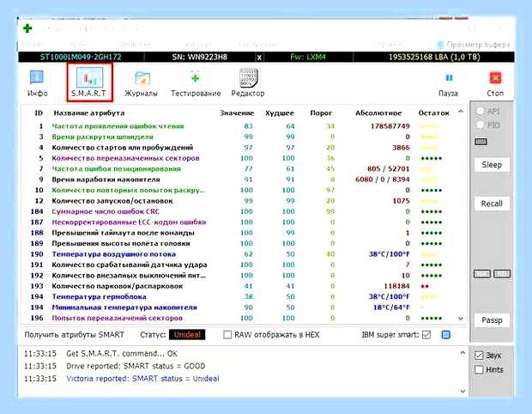Image resolution: width=532 pixels, height=414 pixels.
Task: Select the Количество срабатываний датчика удара row
Action: pyautogui.click(x=240, y=265)
